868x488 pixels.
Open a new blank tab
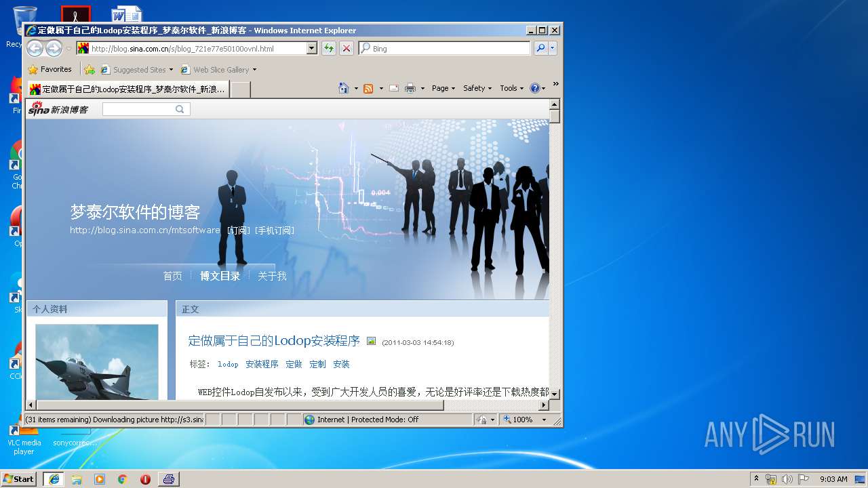point(241,89)
